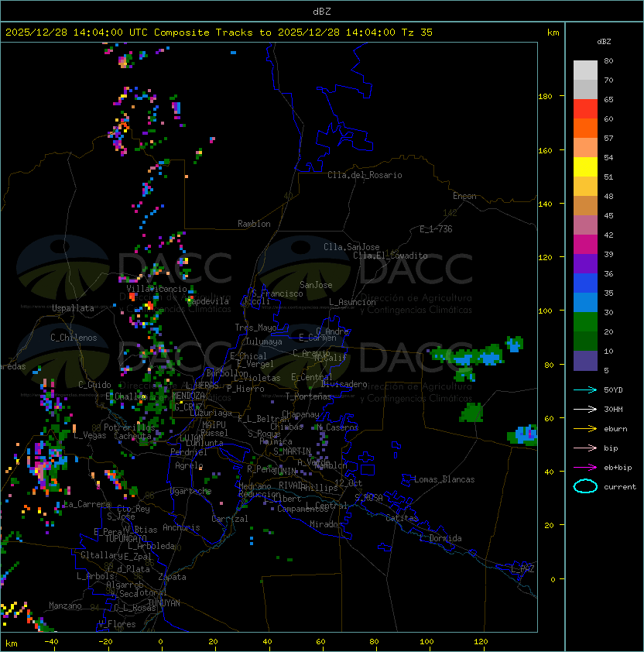Viewport: 644px width, 652px height.
Task: Click the L_Asuncion place label
Action: coord(352,302)
